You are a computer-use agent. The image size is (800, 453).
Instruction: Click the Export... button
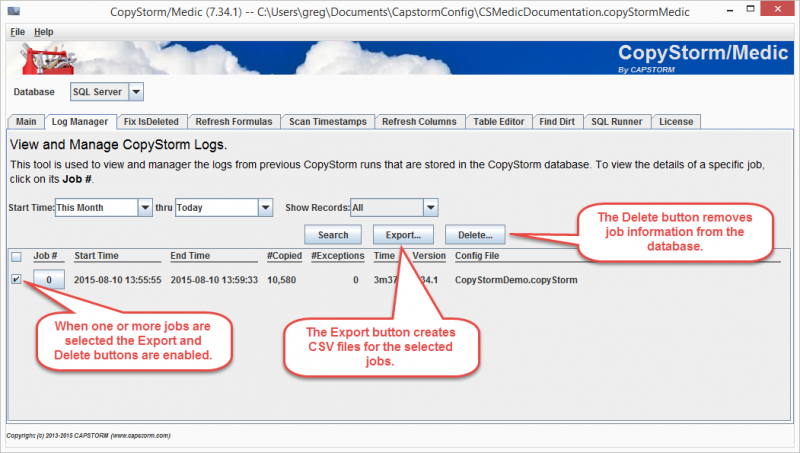[403, 235]
